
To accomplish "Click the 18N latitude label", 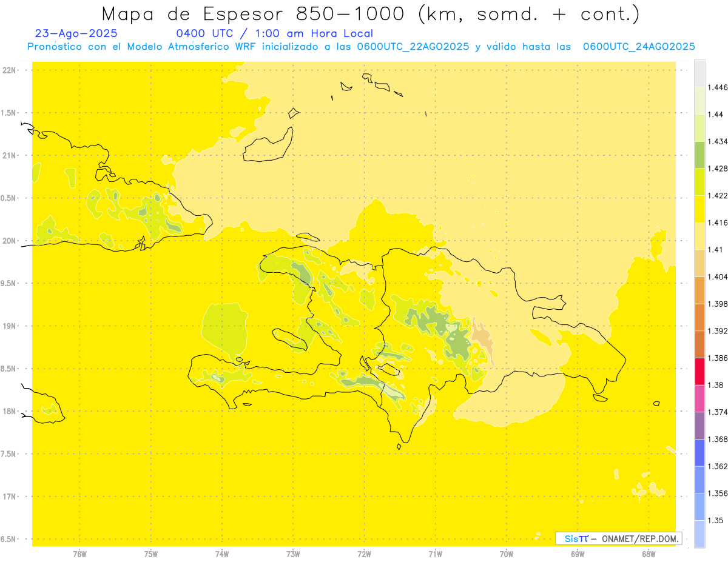I will click(x=9, y=411).
